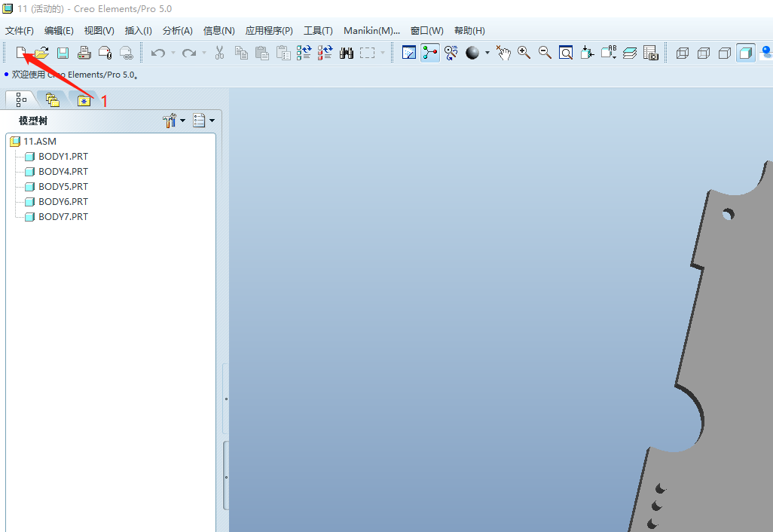This screenshot has width=773, height=532.
Task: Select the Zoom Out magnifier
Action: [545, 53]
